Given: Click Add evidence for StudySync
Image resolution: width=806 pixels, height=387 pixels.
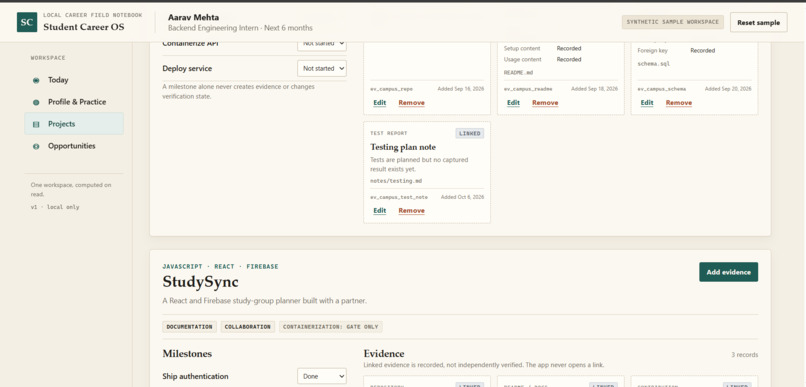Looking at the screenshot, I should point(728,272).
